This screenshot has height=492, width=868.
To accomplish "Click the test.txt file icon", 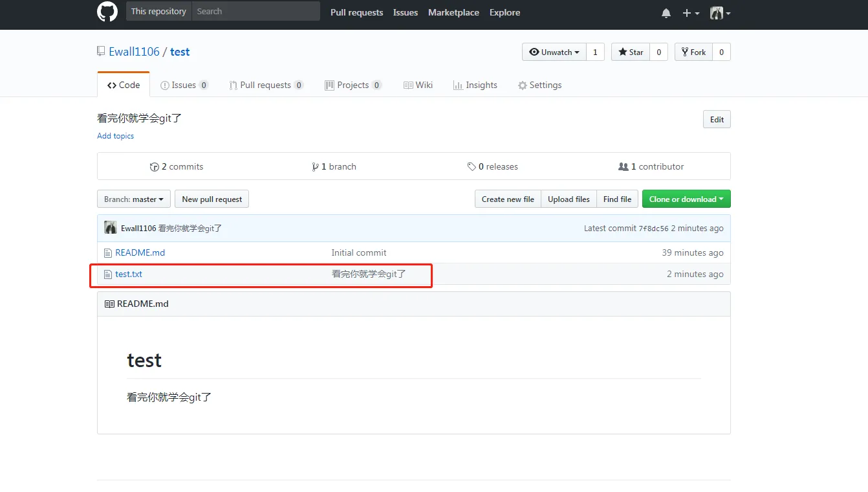I will pyautogui.click(x=108, y=274).
